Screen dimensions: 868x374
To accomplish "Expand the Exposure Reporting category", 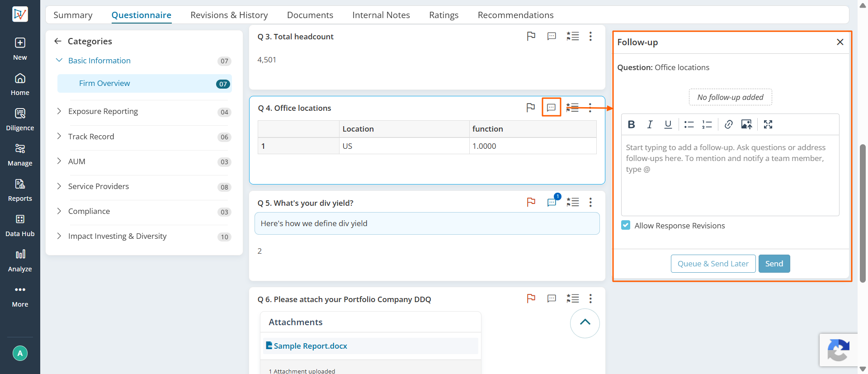I will point(59,111).
